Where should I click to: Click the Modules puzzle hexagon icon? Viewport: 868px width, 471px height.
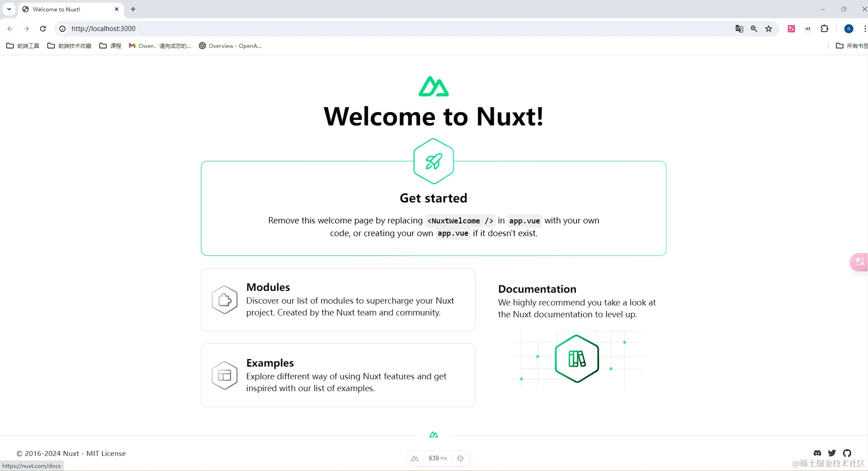[x=225, y=300]
